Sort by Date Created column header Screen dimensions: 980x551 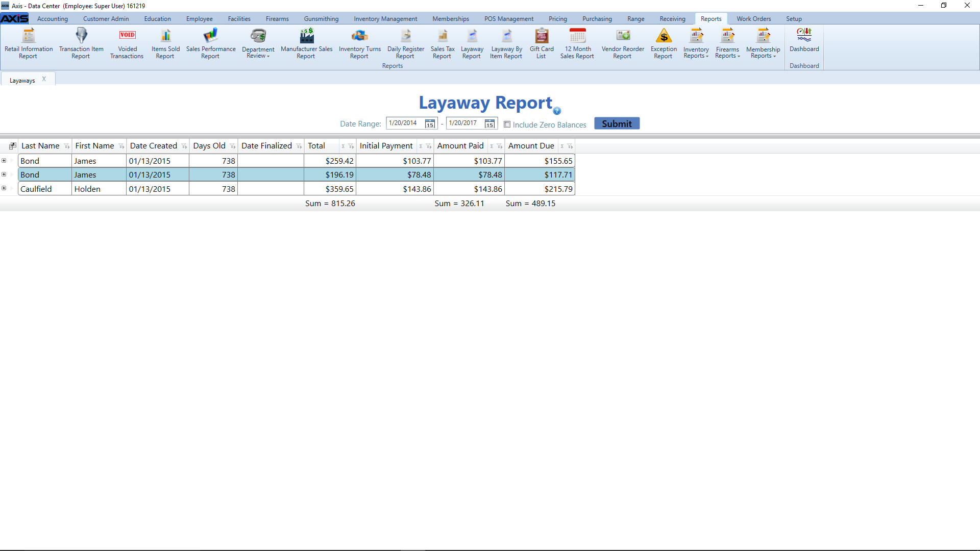pos(154,146)
